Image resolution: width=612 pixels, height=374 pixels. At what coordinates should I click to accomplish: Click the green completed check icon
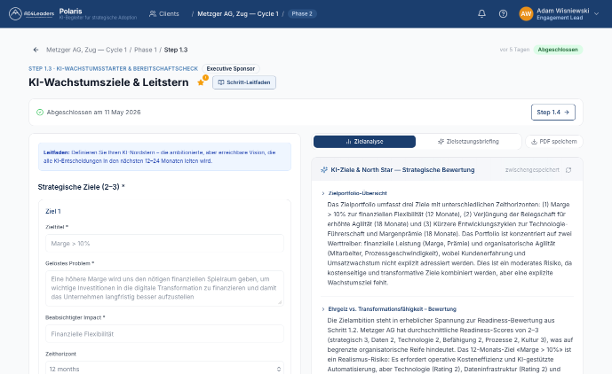[x=40, y=112]
